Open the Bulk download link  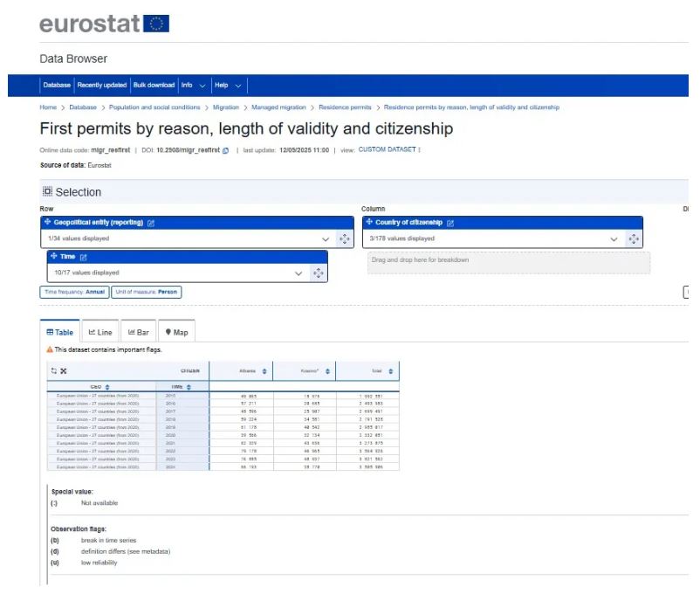point(154,86)
